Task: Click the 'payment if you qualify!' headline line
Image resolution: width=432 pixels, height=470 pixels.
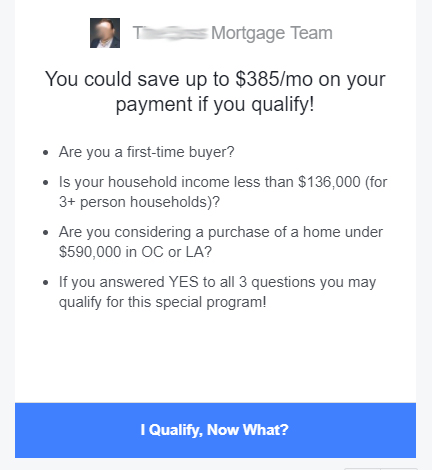Action: [x=215, y=104]
